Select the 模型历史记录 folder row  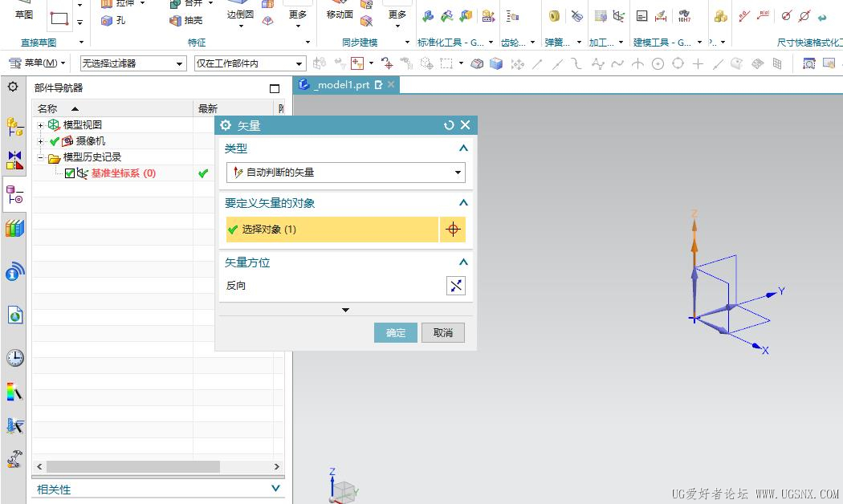tap(92, 156)
